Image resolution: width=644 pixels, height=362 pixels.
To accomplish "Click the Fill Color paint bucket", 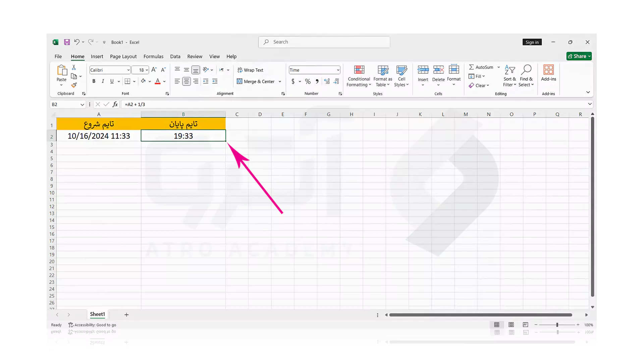I will pyautogui.click(x=143, y=81).
